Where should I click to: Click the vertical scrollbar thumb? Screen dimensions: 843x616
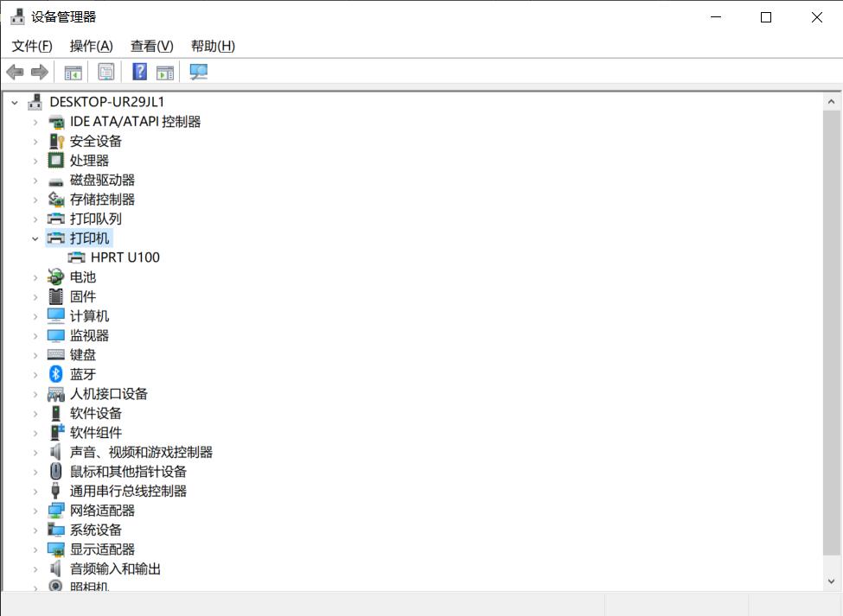point(831,333)
